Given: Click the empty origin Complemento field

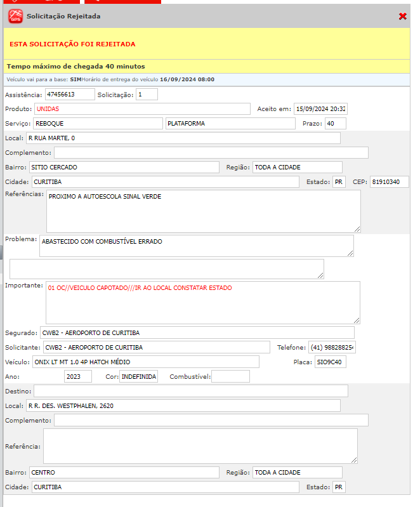Looking at the screenshot, I should click(211, 153).
